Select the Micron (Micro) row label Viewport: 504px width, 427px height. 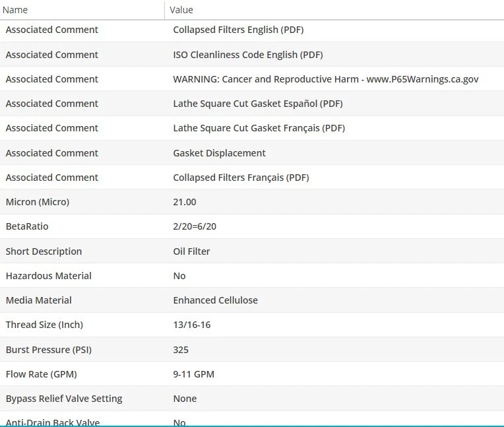point(38,202)
